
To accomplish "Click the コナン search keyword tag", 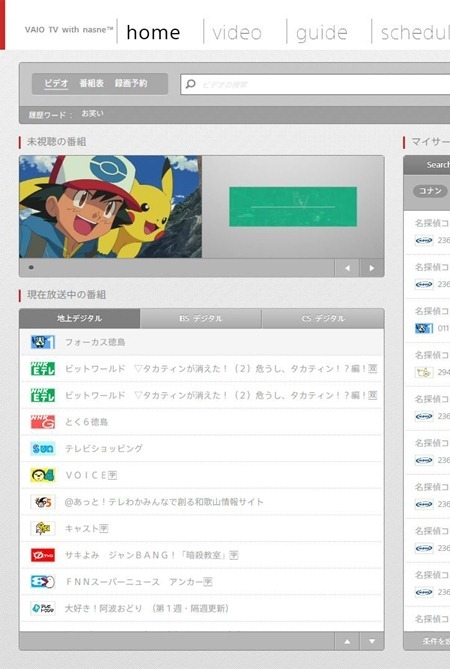I will tap(430, 191).
